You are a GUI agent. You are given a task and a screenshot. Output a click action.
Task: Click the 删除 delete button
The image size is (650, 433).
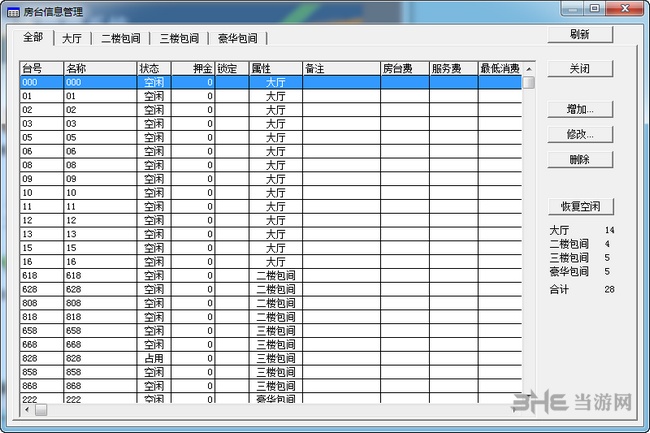tap(580, 159)
